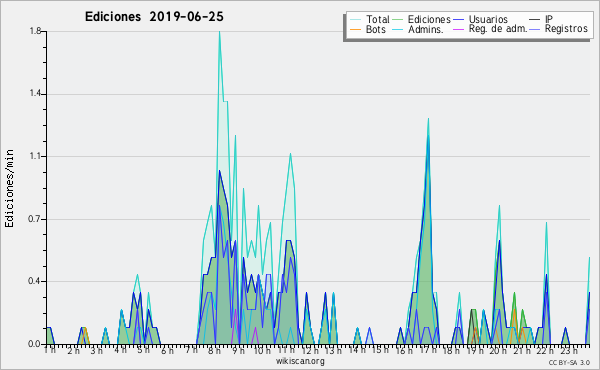
Task: Click the 12 h axis label
Action: pyautogui.click(x=310, y=351)
